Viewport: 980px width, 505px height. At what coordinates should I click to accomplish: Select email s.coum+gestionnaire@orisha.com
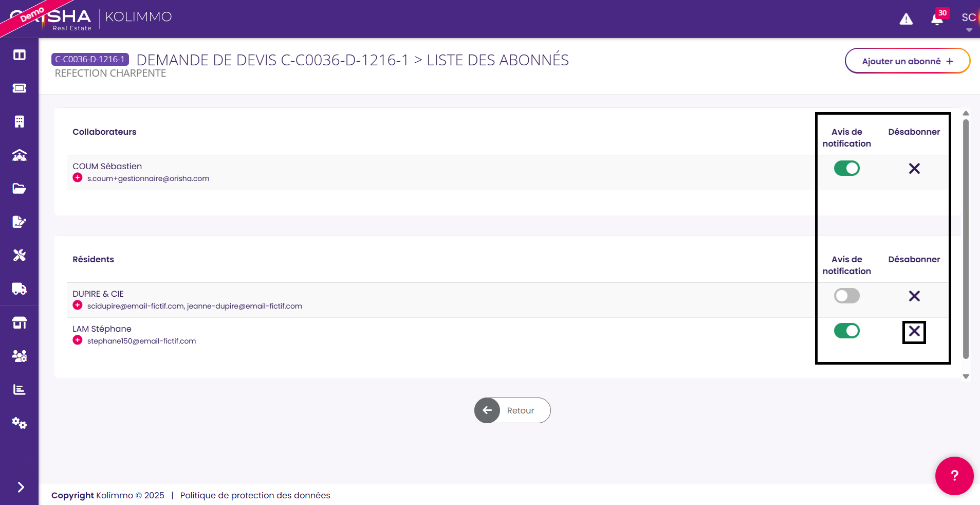coord(148,178)
